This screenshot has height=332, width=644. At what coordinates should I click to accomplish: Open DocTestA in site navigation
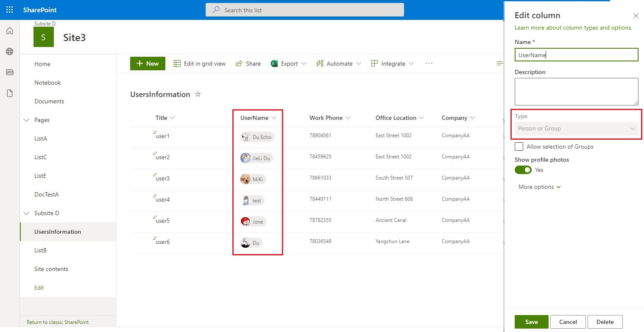pos(47,194)
